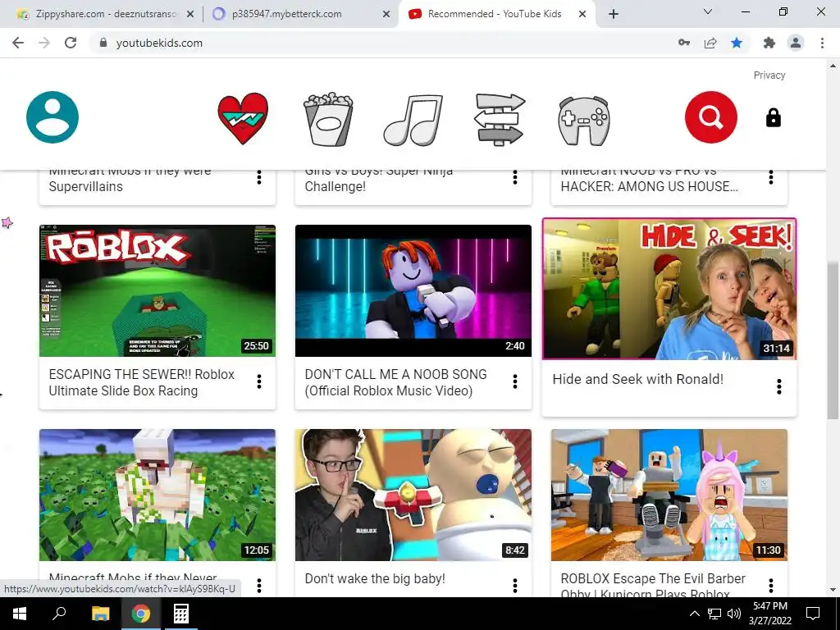Play the big baby video thumbnail

[413, 495]
